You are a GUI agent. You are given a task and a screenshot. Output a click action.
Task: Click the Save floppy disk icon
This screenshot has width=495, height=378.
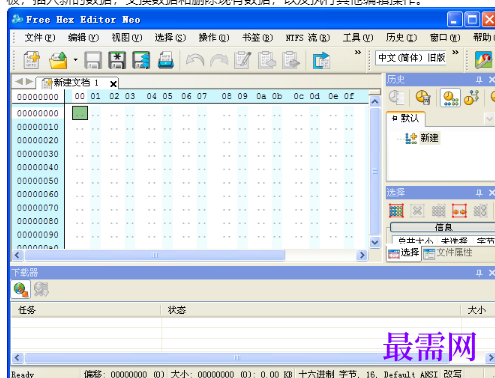click(93, 60)
